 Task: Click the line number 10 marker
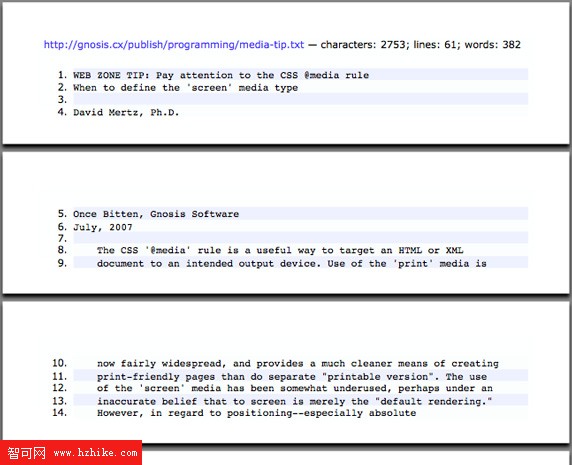tap(59, 363)
